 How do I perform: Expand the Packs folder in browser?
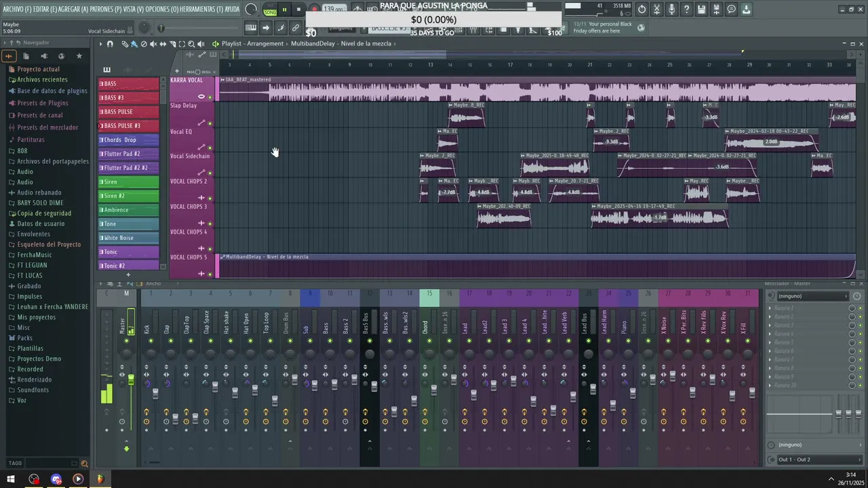[x=24, y=338]
